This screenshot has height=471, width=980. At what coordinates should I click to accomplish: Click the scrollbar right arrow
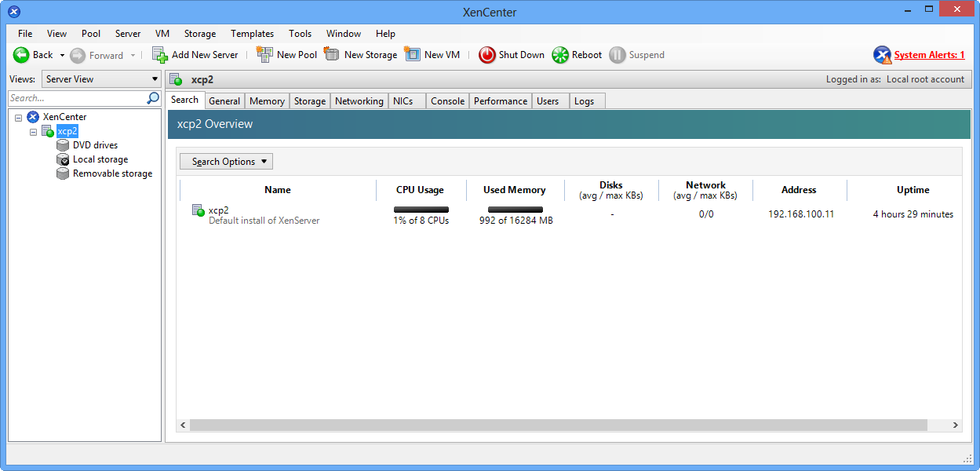pos(956,425)
